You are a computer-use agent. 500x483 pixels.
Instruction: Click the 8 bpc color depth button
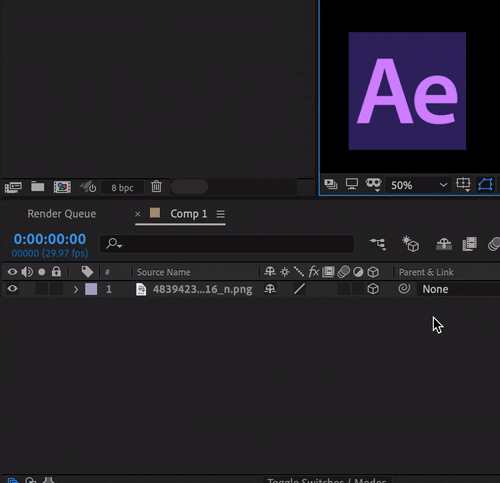click(x=122, y=188)
